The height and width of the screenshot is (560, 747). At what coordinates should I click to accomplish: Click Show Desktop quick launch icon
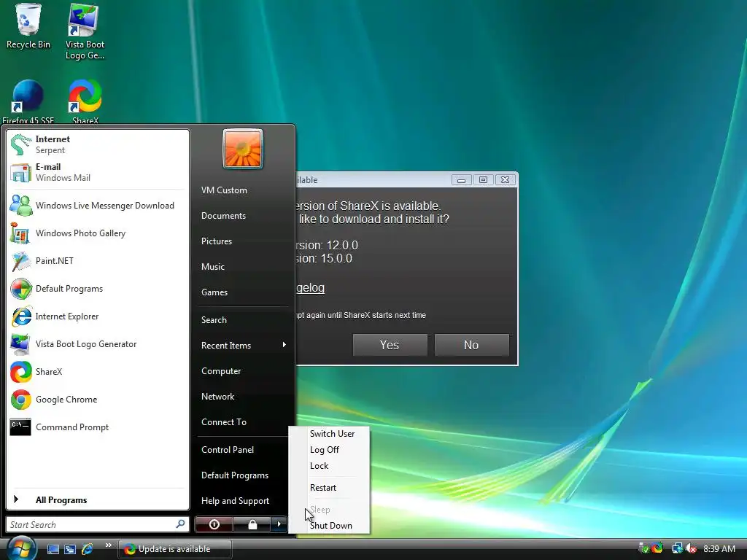point(53,549)
